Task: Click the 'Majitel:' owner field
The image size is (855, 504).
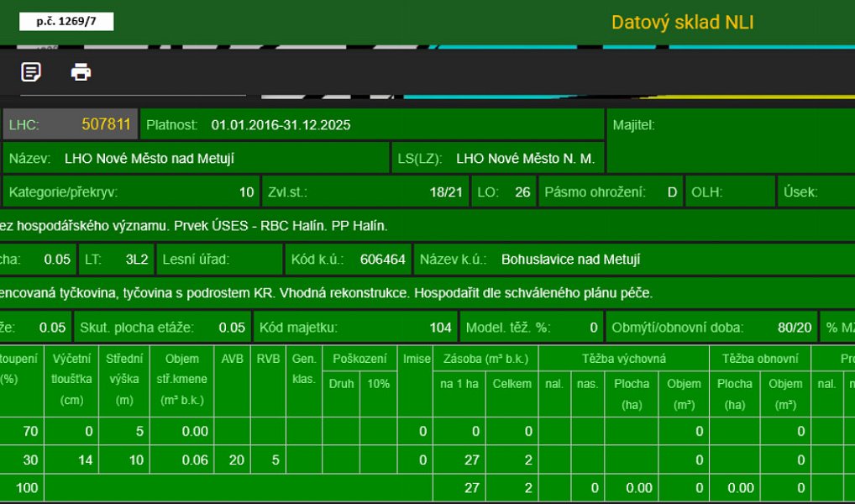Action: pyautogui.click(x=731, y=141)
